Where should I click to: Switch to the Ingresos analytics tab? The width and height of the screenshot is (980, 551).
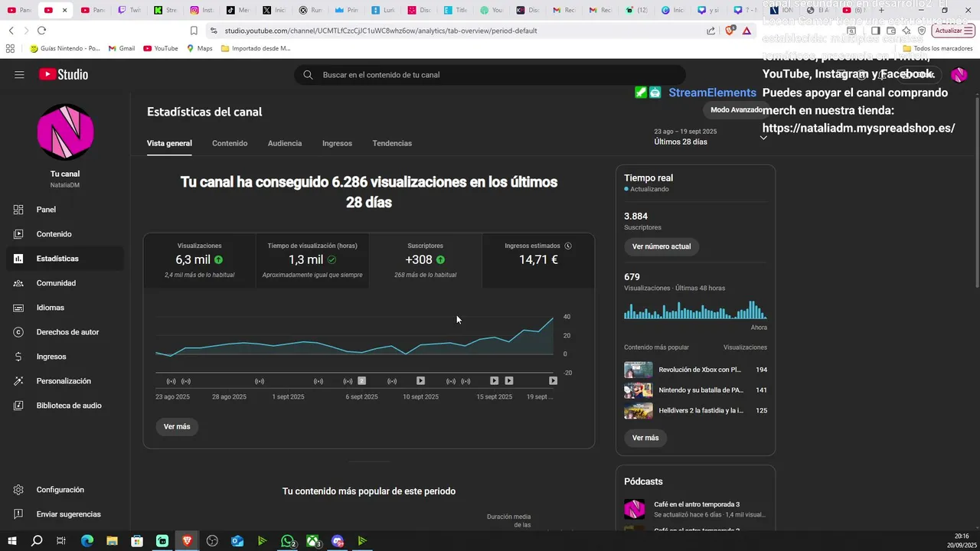(337, 143)
